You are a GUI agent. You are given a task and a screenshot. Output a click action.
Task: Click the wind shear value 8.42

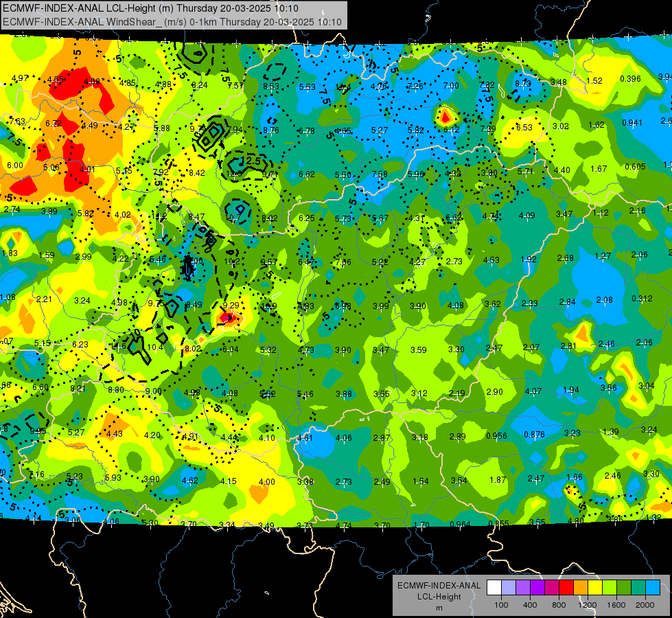[197, 173]
